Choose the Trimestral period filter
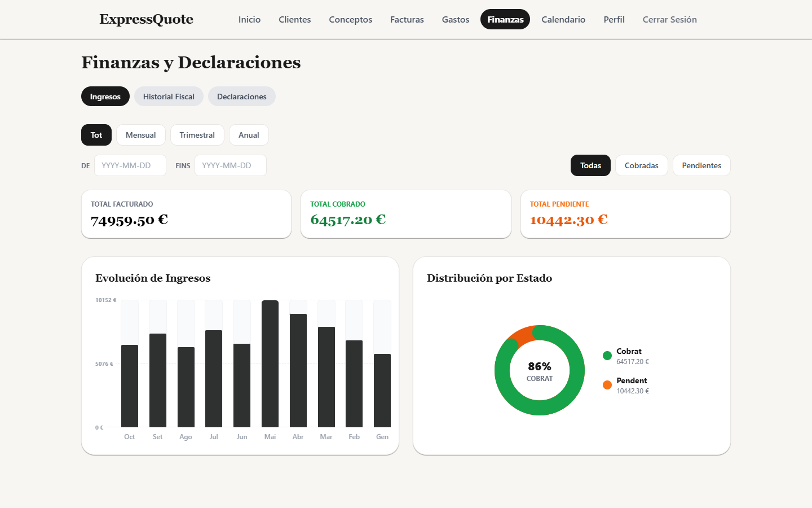The image size is (812, 508). [197, 135]
